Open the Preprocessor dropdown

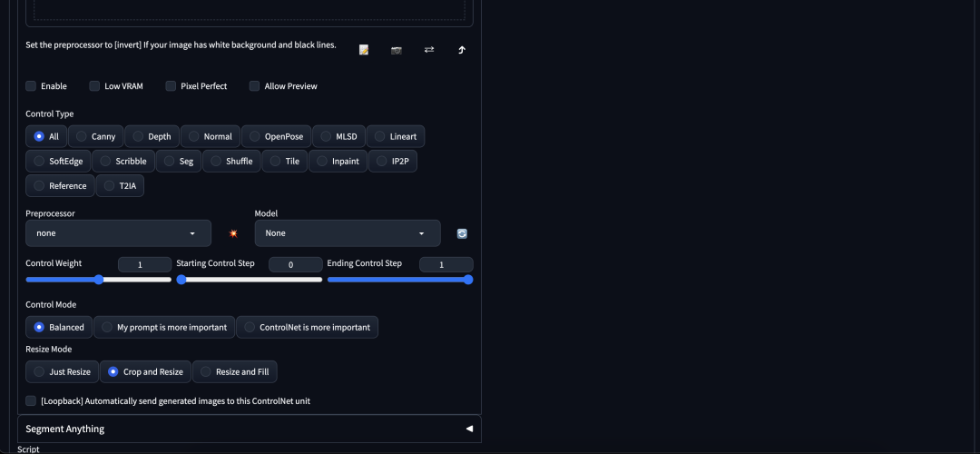(118, 233)
